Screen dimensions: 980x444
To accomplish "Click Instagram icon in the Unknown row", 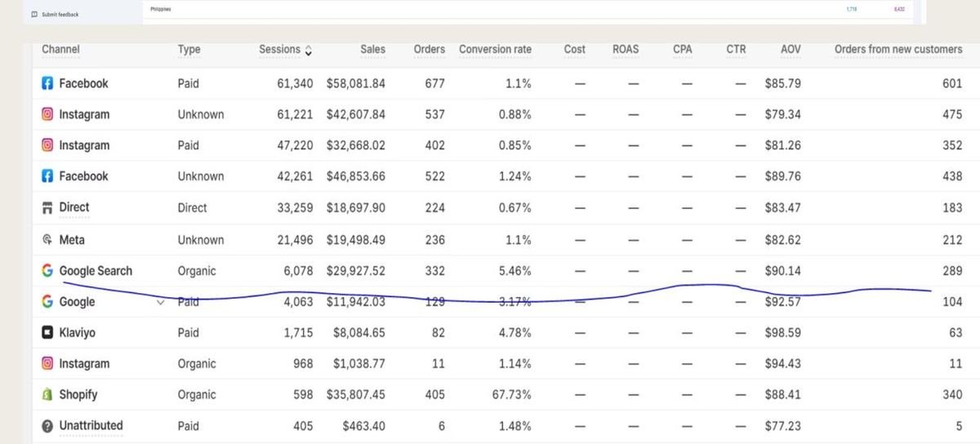I will click(47, 114).
